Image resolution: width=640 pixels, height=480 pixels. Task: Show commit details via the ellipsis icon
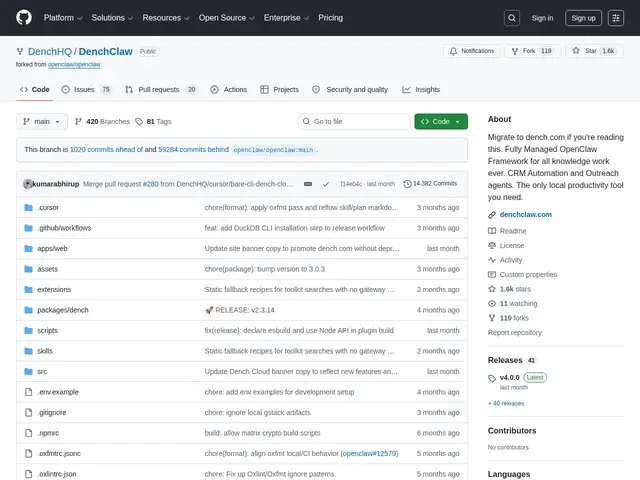pos(308,184)
